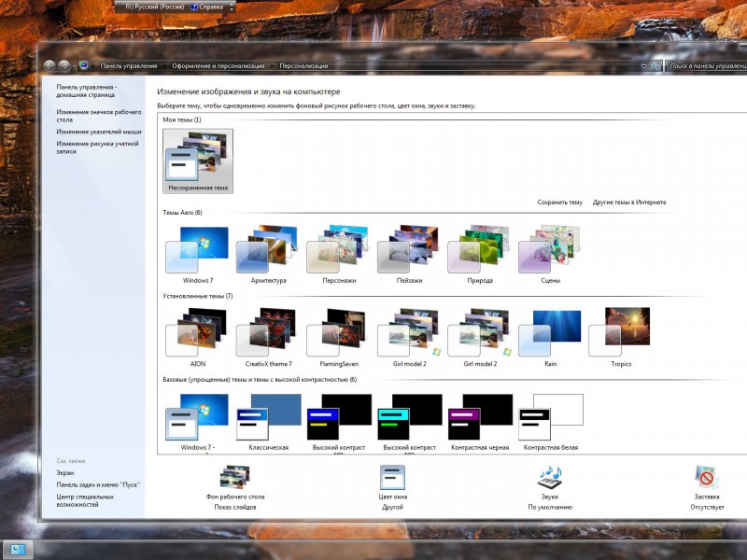Screen dimensions: 747x560
Task: Open the RU Русский language selector
Action: 154,7
